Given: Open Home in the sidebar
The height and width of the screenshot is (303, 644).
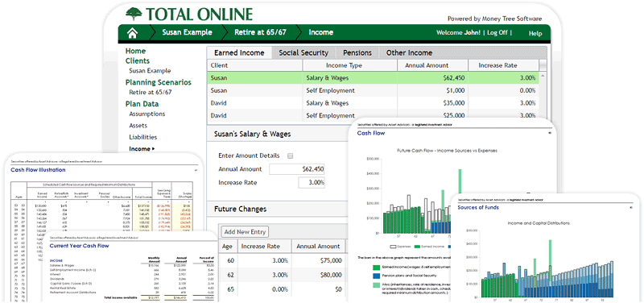Looking at the screenshot, I should tap(135, 51).
